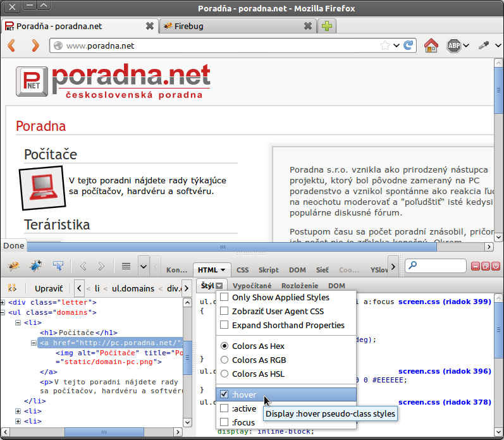Bookmark the page with the star icon
This screenshot has height=440, width=504.
click(x=384, y=46)
